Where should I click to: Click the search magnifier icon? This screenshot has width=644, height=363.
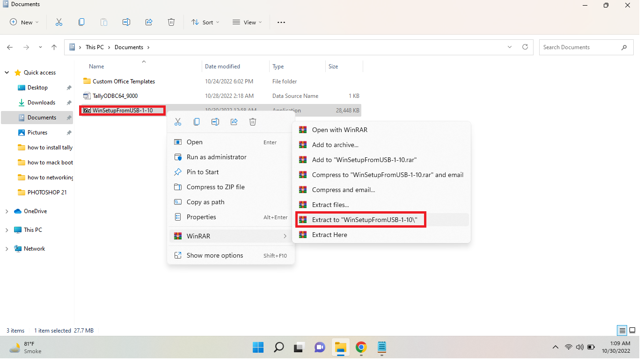[x=624, y=47]
